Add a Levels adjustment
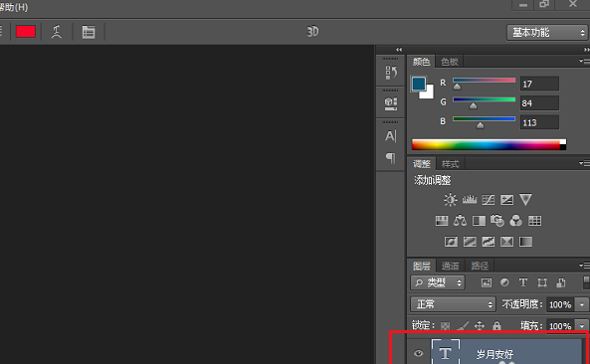 (470, 200)
